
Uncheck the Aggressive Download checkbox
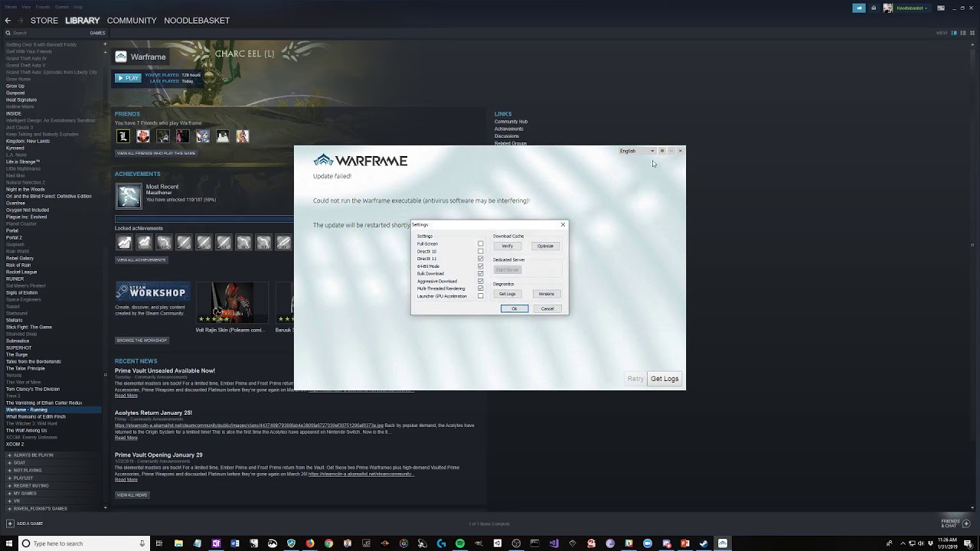(481, 281)
